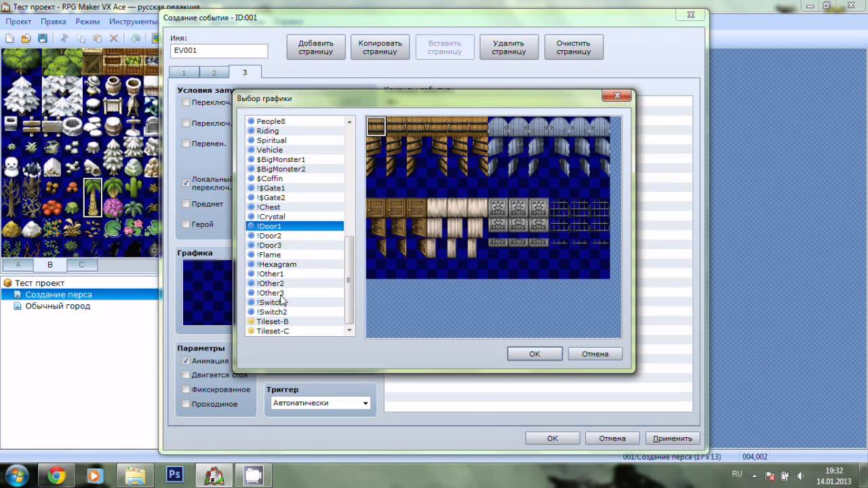Select the snow-covered barrel tile
The height and width of the screenshot is (488, 868).
[113, 126]
